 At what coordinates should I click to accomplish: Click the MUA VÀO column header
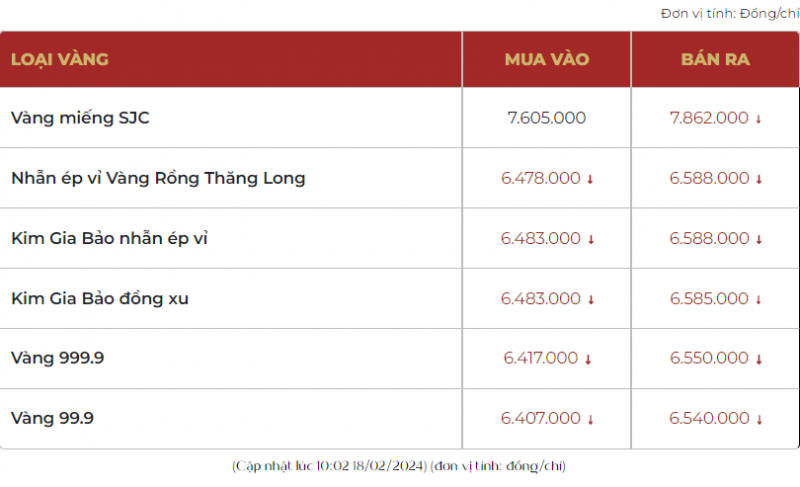tap(547, 59)
